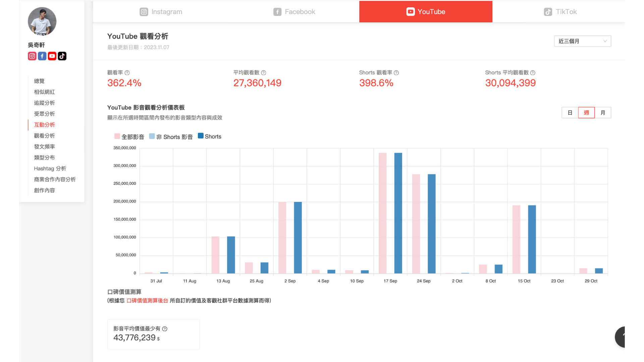This screenshot has height=362, width=644.
Task: Navigate to 觀看分析 menu item
Action: tap(44, 135)
